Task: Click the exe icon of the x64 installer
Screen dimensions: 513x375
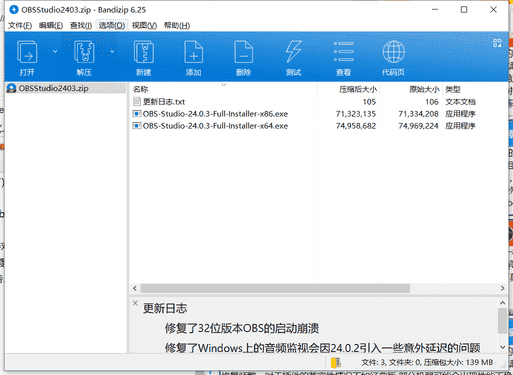Action: point(137,126)
